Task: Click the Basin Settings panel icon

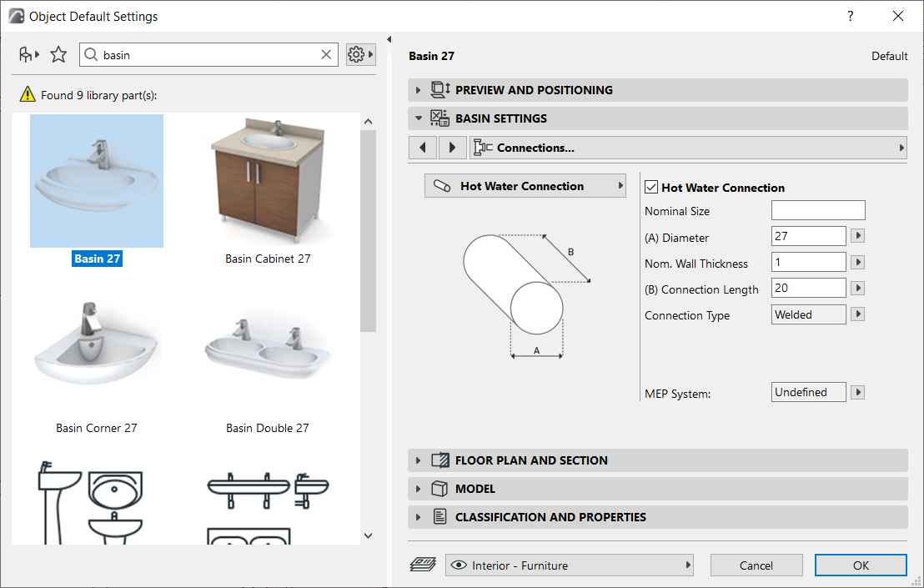Action: (440, 118)
